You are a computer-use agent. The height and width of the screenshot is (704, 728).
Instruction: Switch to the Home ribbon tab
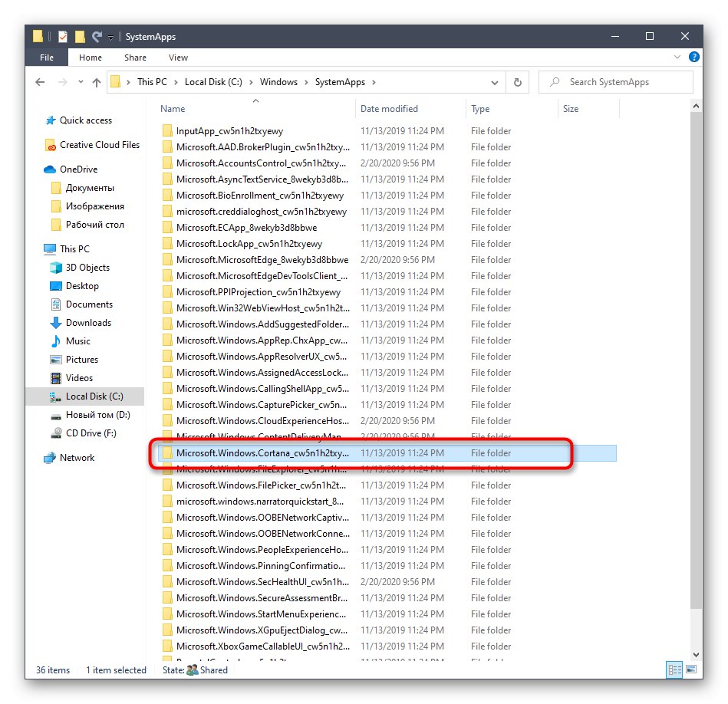[90, 58]
